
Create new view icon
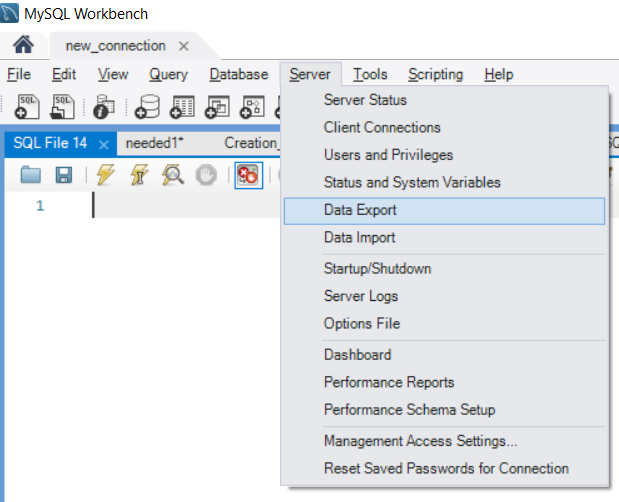[217, 107]
